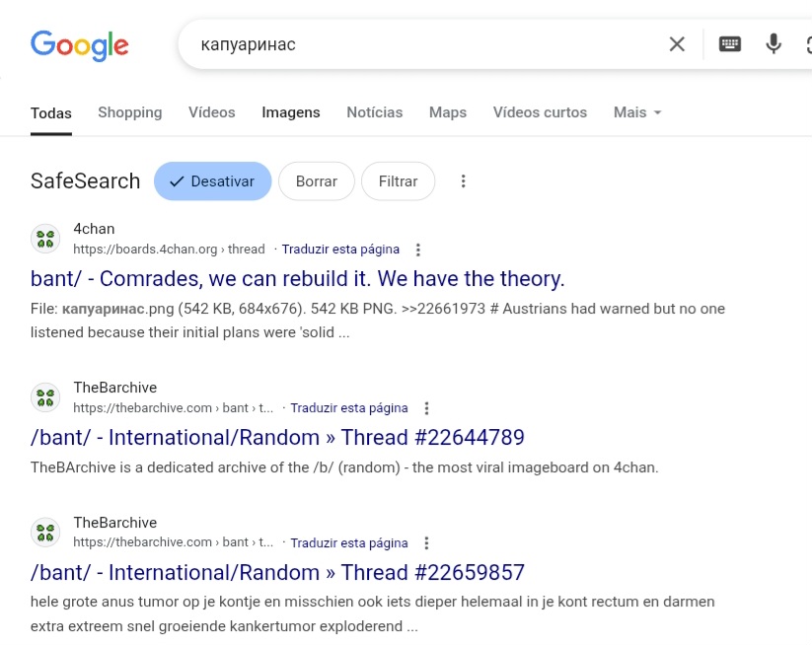Select the Filtrar SafeSearch option
Screen dimensions: 812x645
coord(398,181)
